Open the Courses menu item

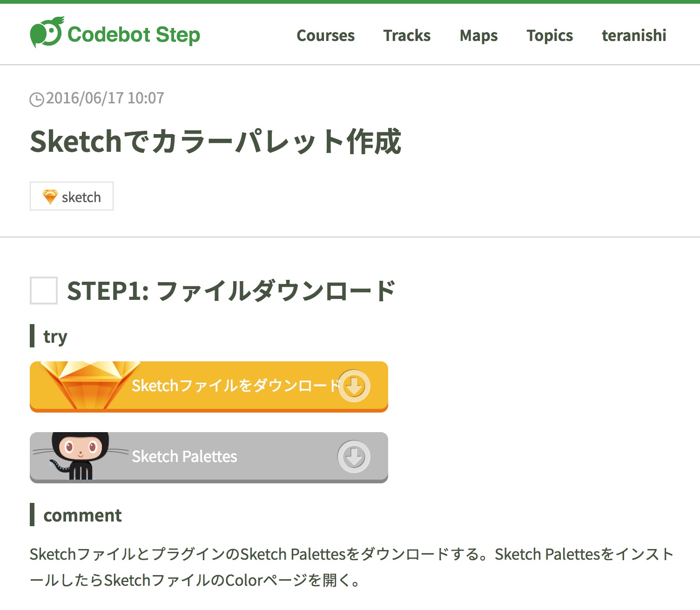325,35
